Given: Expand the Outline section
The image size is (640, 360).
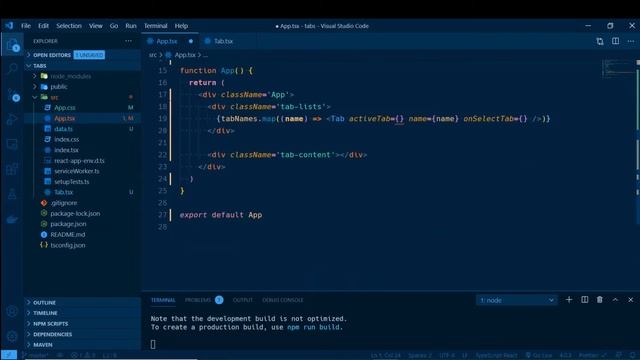Looking at the screenshot, I should coord(44,302).
